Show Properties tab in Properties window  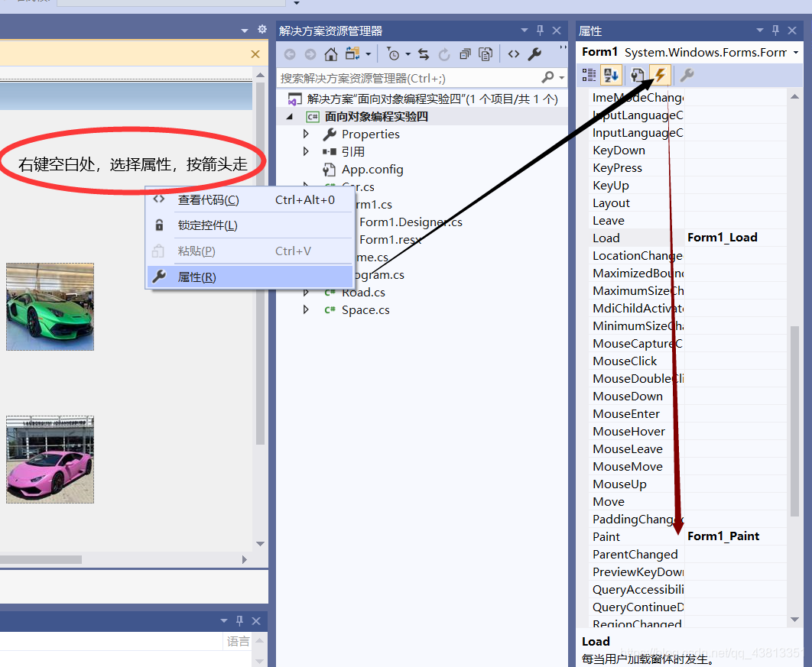point(638,76)
